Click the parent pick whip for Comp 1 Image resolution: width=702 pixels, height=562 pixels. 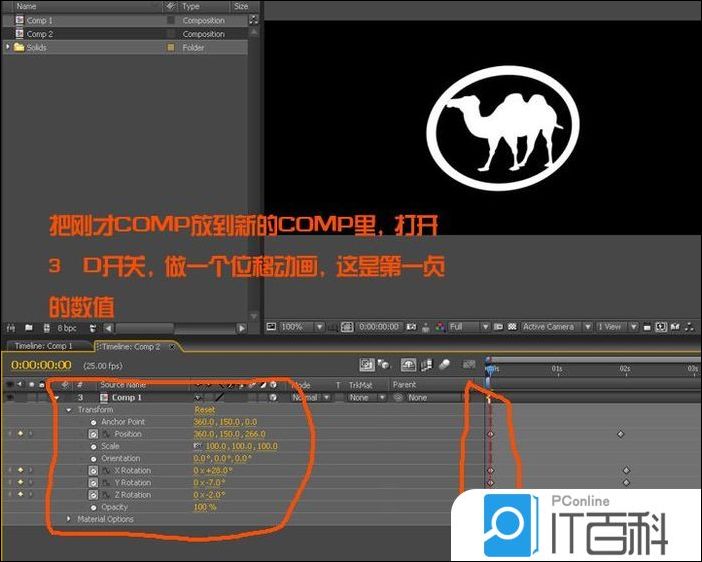(x=398, y=397)
